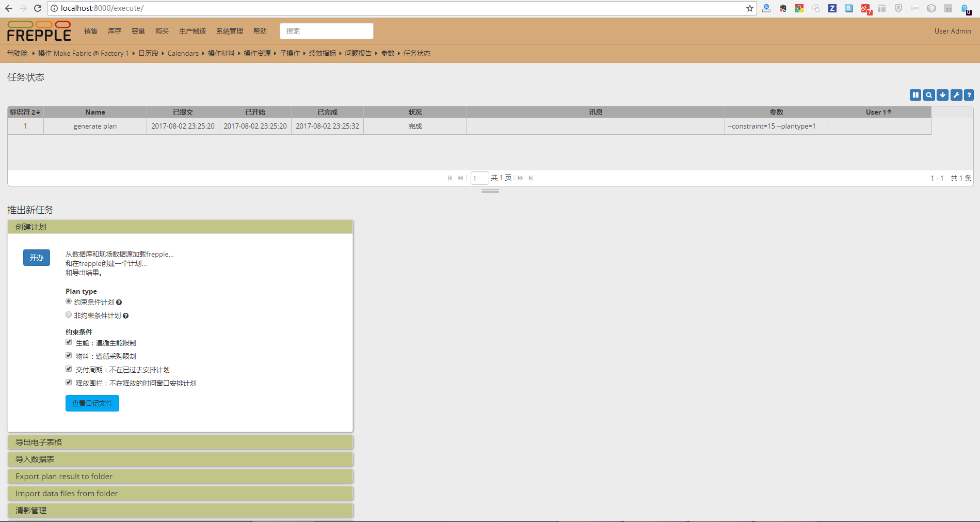Click help icon beside 非约束条件计划 option
The width and height of the screenshot is (980, 522).
click(x=125, y=316)
